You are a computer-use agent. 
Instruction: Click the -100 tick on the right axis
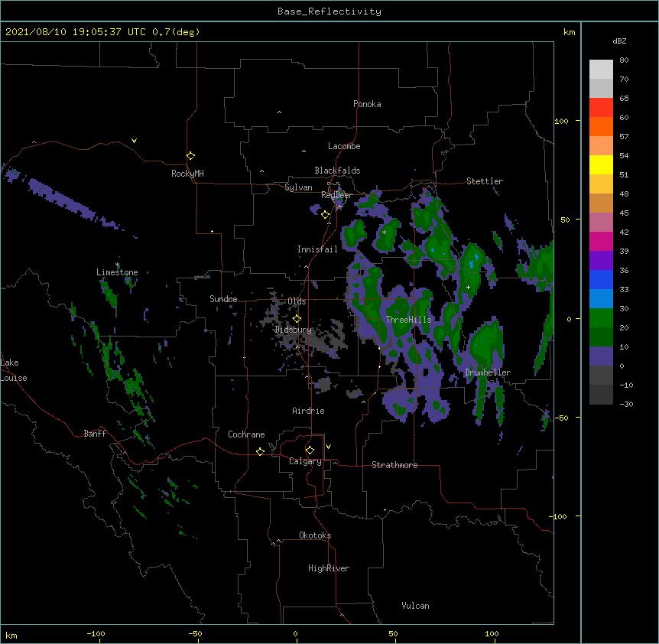[x=559, y=516]
